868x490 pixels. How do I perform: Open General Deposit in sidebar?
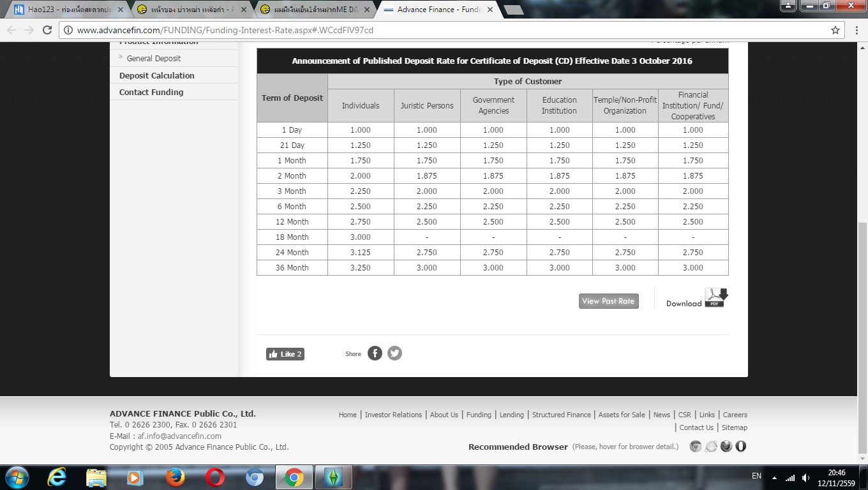153,58
